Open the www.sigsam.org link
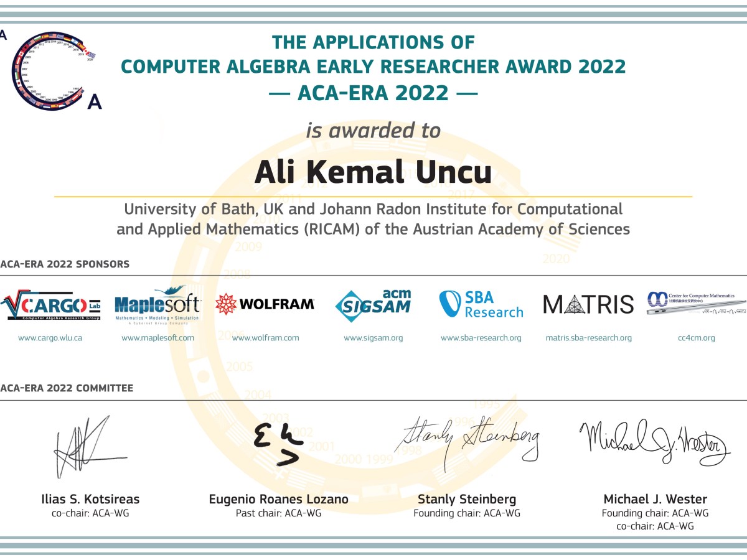 tap(372, 338)
